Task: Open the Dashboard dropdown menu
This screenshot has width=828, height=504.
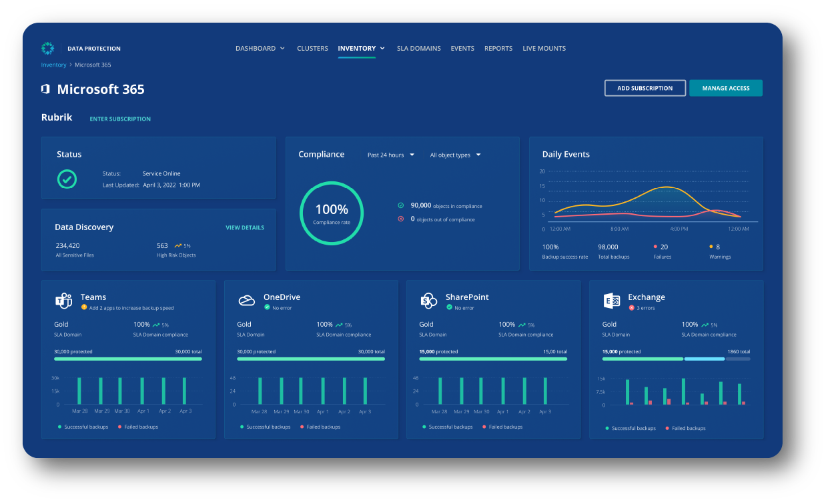Action: tap(260, 49)
